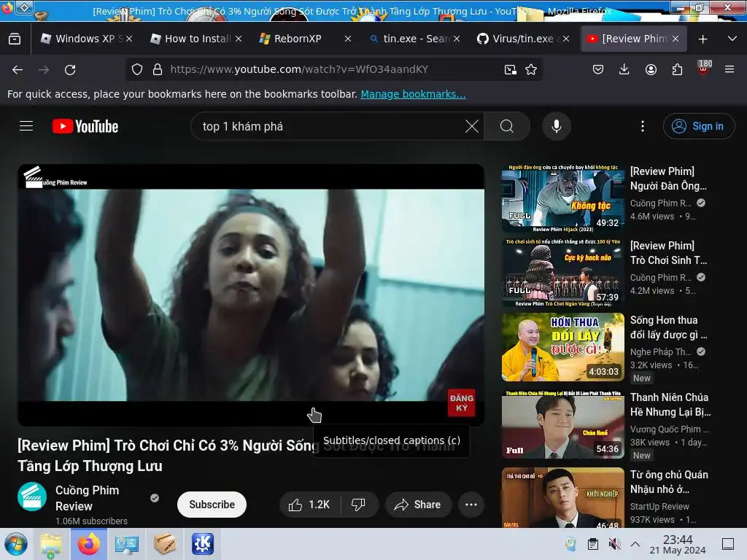The height and width of the screenshot is (560, 747).
Task: Click Firefox icon in the taskbar
Action: pyautogui.click(x=88, y=544)
